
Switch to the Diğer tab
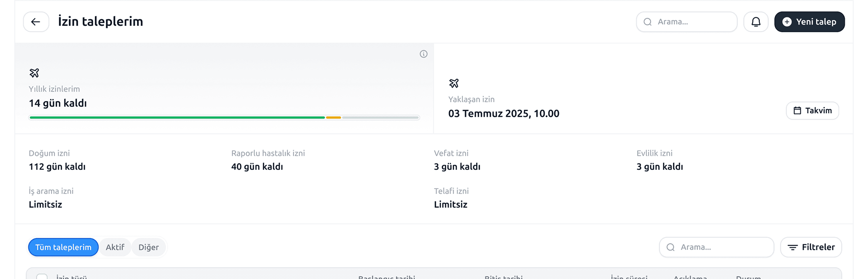coord(149,247)
